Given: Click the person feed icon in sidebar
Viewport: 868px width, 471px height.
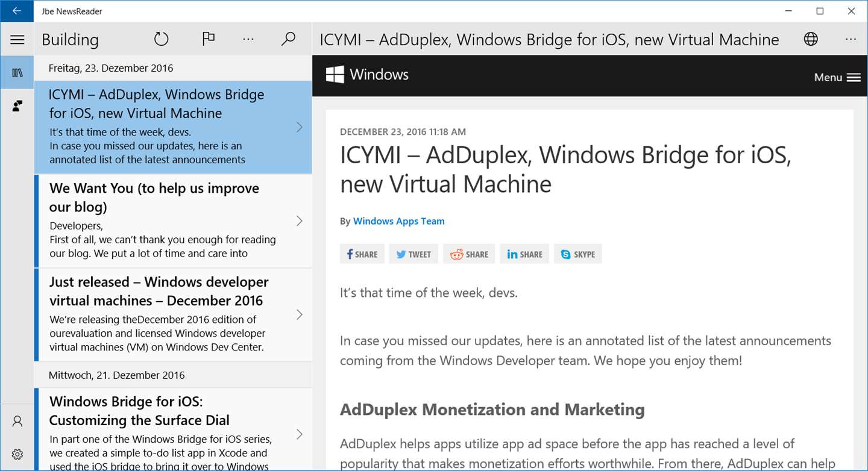Looking at the screenshot, I should pos(17,106).
